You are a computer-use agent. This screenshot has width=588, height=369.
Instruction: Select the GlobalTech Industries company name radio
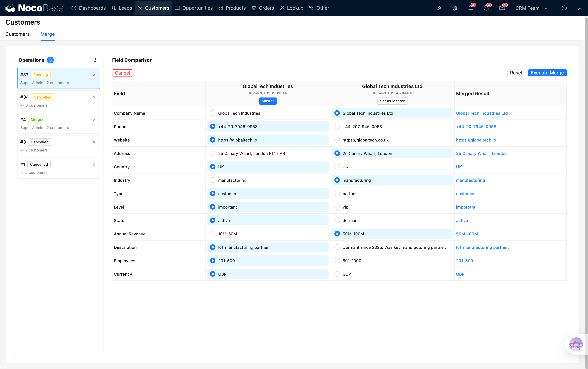click(x=213, y=113)
